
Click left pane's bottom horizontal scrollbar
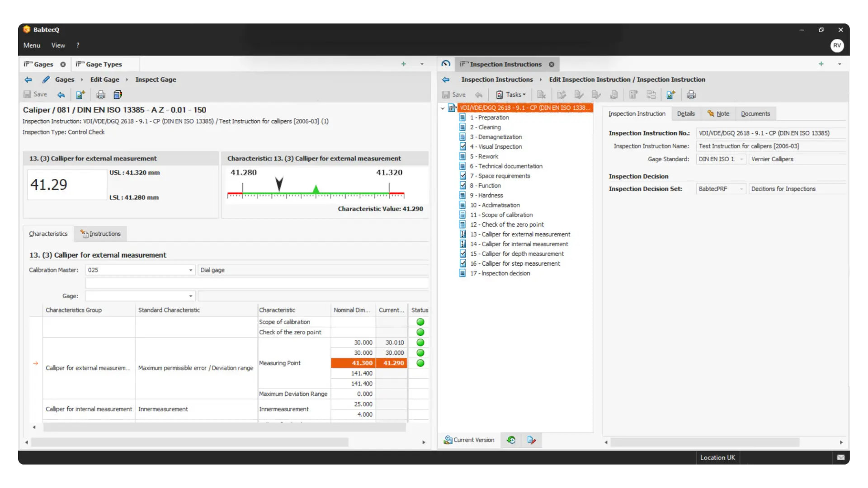pos(189,442)
